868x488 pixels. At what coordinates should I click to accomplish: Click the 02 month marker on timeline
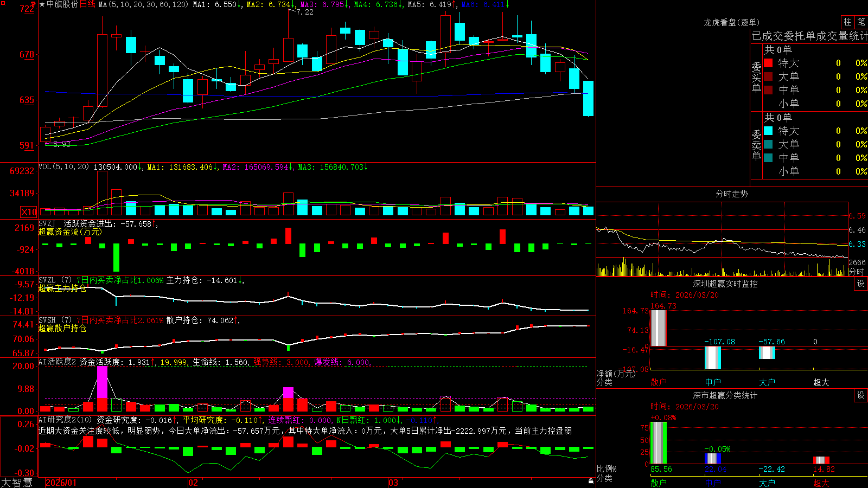[x=193, y=483]
